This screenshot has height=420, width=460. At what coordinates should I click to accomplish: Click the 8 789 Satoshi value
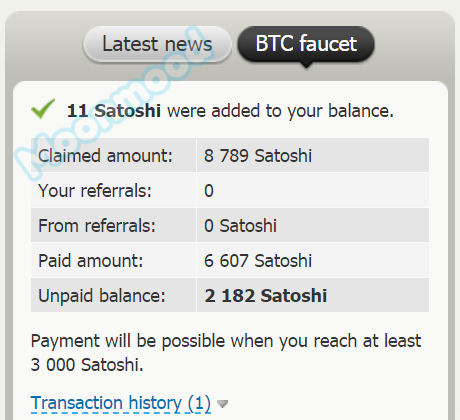pos(258,156)
